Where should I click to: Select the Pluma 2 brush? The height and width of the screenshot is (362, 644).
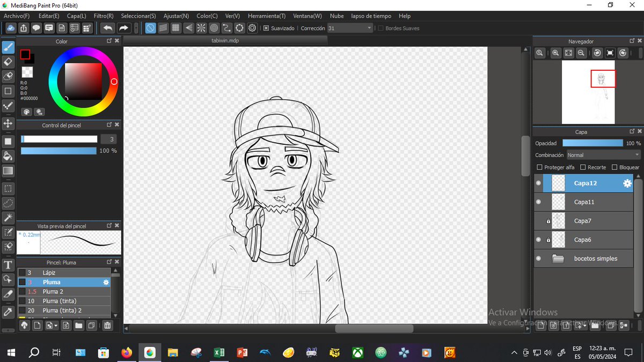pyautogui.click(x=64, y=292)
